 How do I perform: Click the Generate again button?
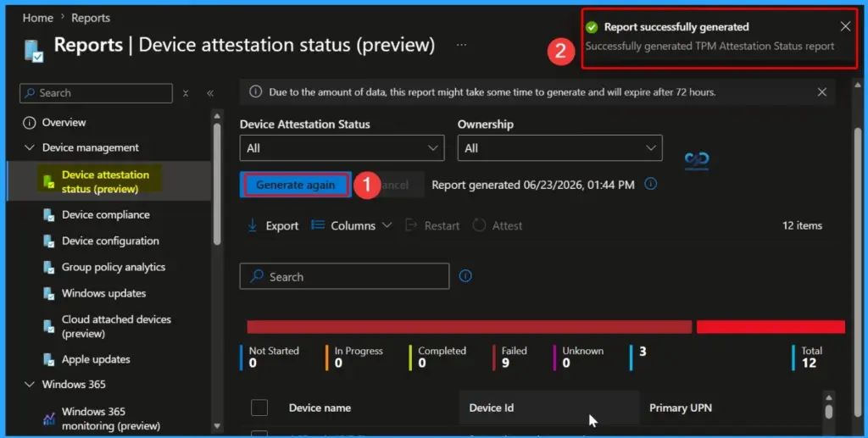coord(295,185)
